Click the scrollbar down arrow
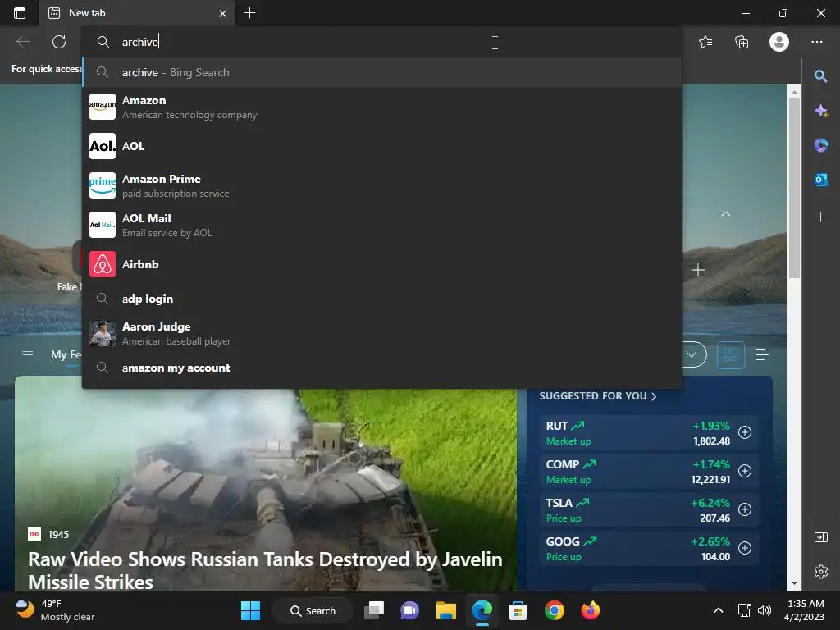The height and width of the screenshot is (630, 840). pyautogui.click(x=794, y=583)
